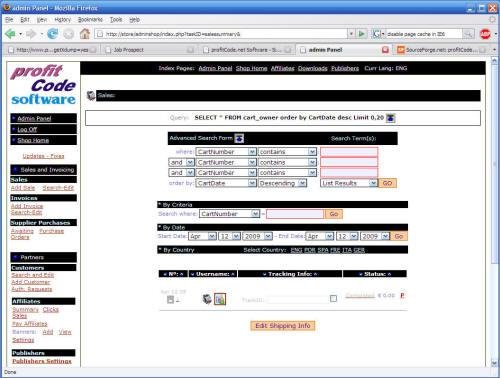
Task: Open the Pay Affiliates link
Action: 29,324
